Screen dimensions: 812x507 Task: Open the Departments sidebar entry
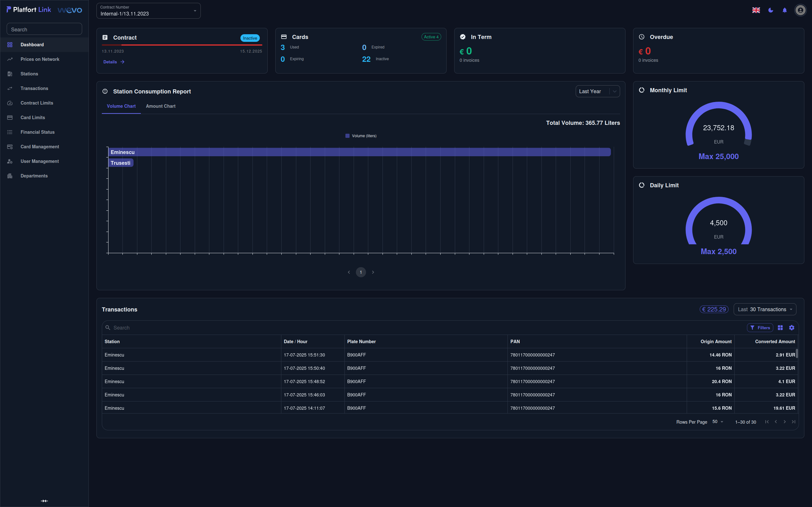tap(34, 176)
